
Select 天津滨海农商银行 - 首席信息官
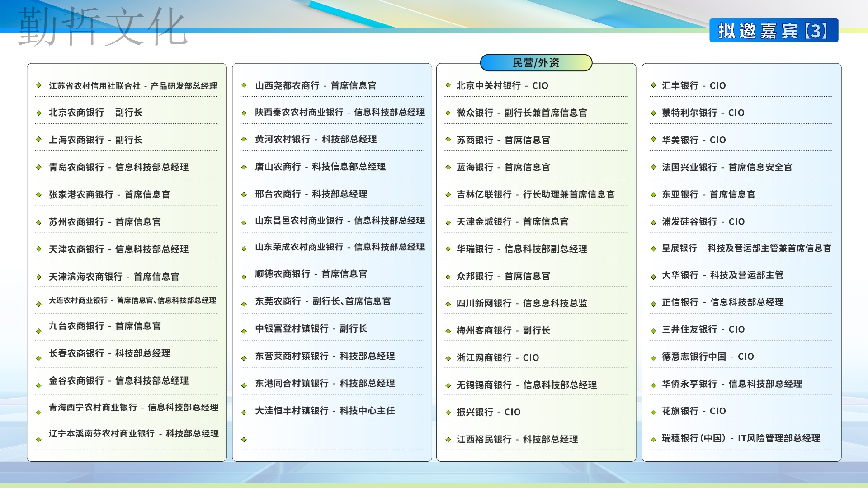[x=114, y=277]
